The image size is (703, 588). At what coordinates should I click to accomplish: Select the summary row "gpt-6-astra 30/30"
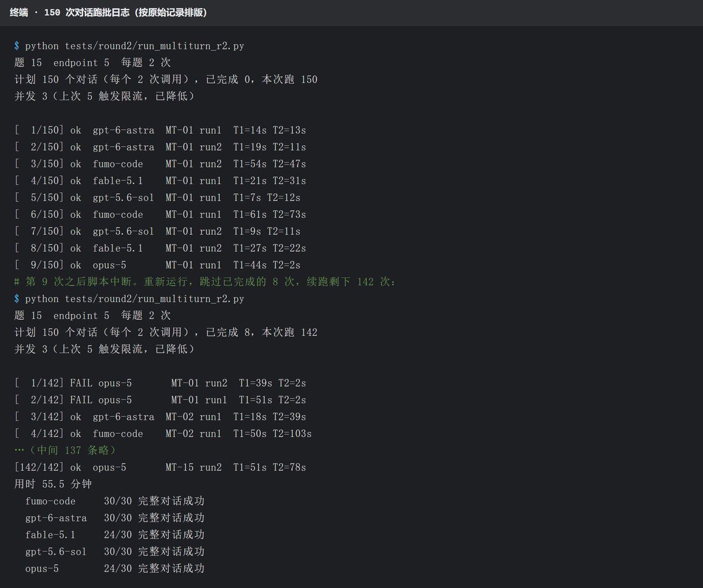click(x=115, y=518)
